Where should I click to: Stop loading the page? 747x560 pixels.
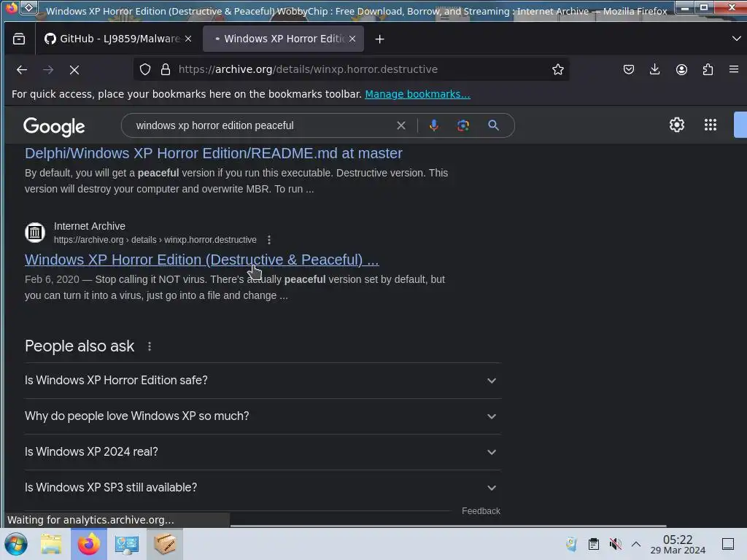pos(74,70)
